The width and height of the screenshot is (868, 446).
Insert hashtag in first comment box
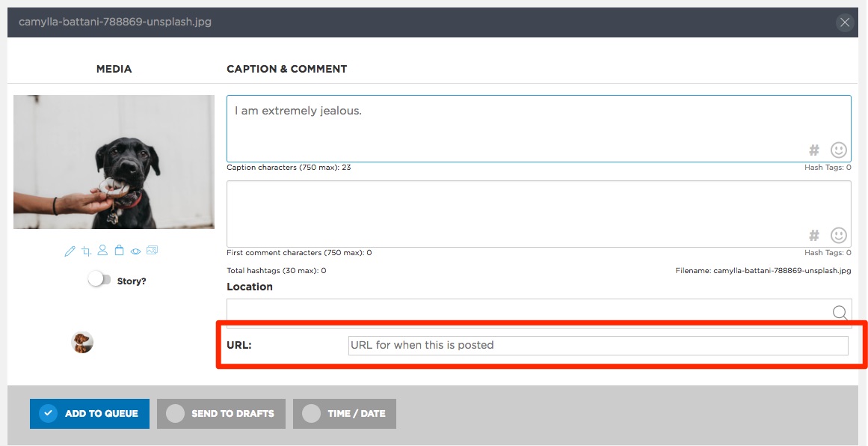[813, 235]
